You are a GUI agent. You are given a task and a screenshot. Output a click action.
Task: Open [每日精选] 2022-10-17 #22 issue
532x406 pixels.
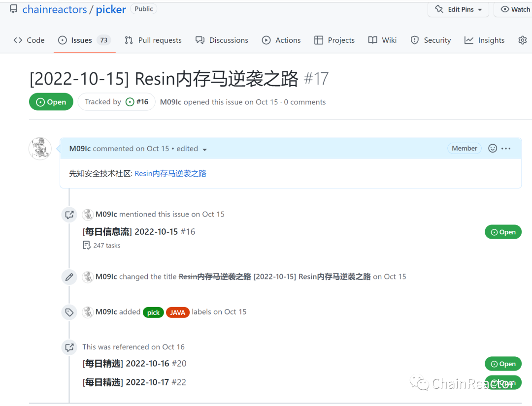click(134, 382)
